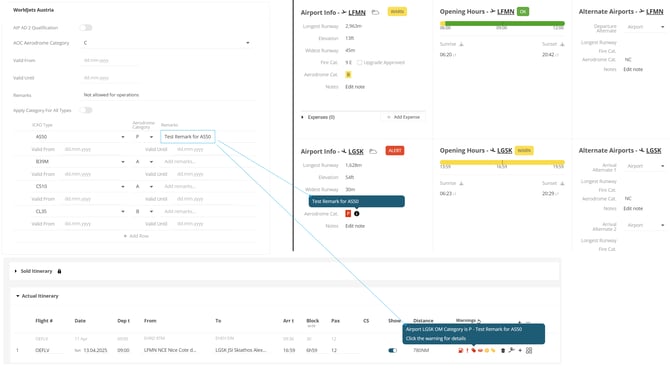Viewport: 670px width, 375px height.
Task: Toggle Apply Category For All Types switch
Action: (x=86, y=110)
